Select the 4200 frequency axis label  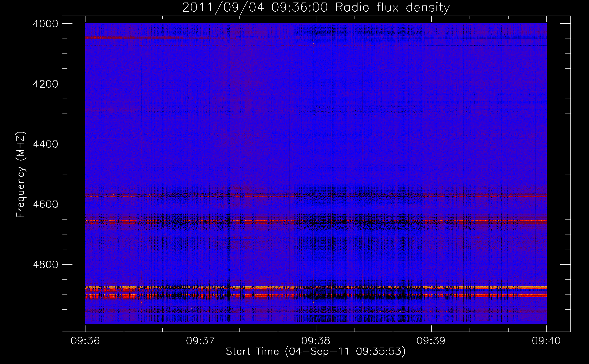coord(46,84)
